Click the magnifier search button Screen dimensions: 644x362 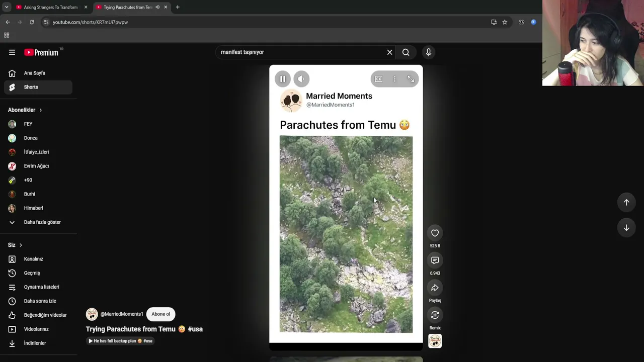[406, 52]
